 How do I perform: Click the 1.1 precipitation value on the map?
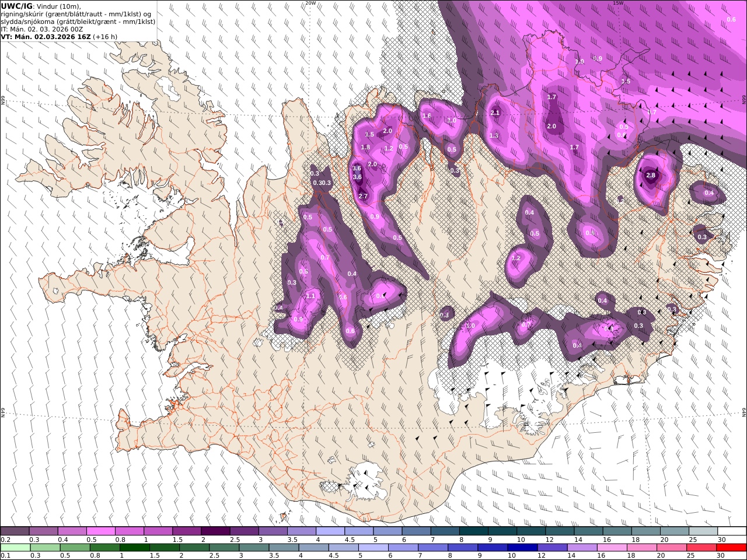click(310, 296)
